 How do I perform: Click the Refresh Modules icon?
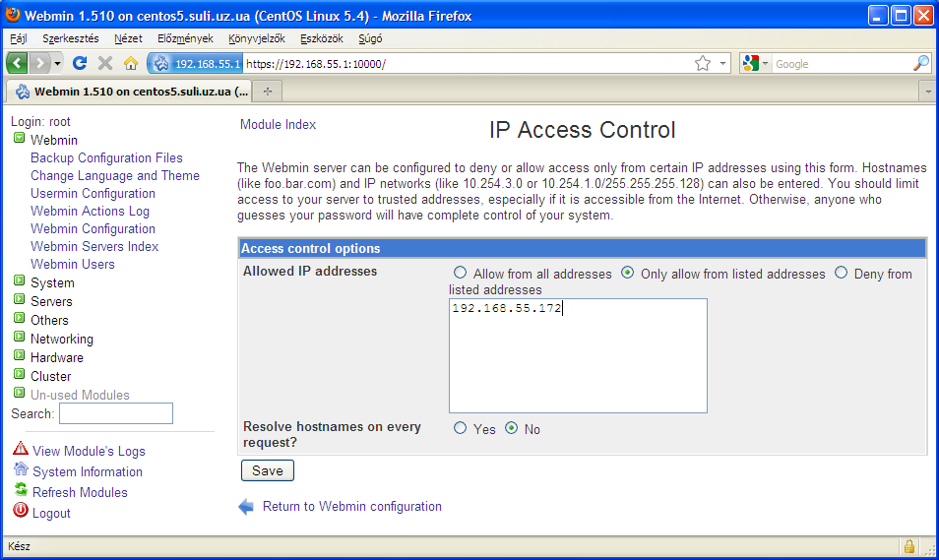tap(21, 490)
